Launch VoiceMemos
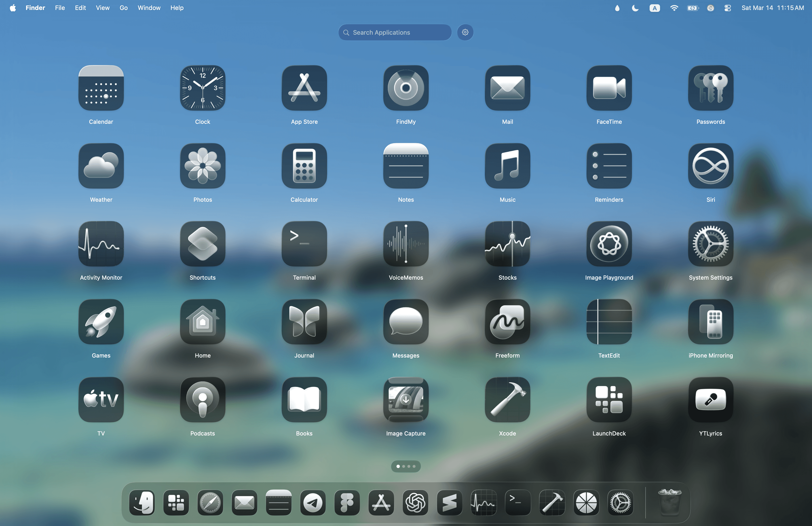 (406, 244)
